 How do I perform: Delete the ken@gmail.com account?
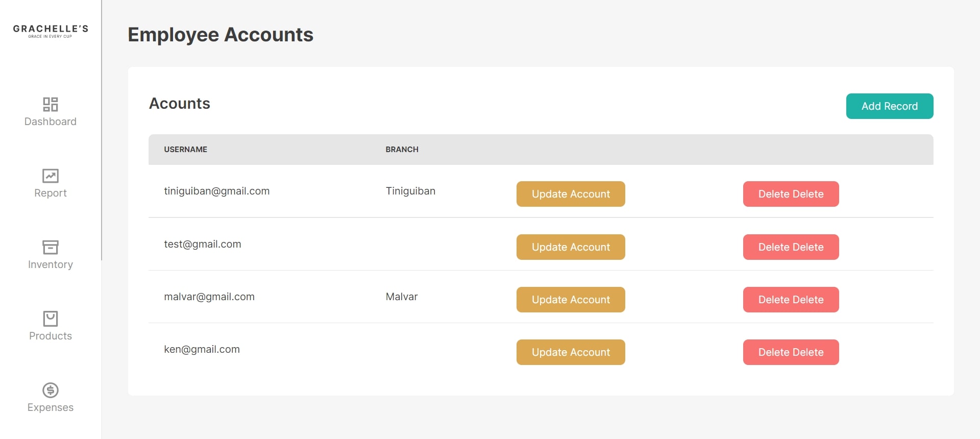(x=791, y=352)
